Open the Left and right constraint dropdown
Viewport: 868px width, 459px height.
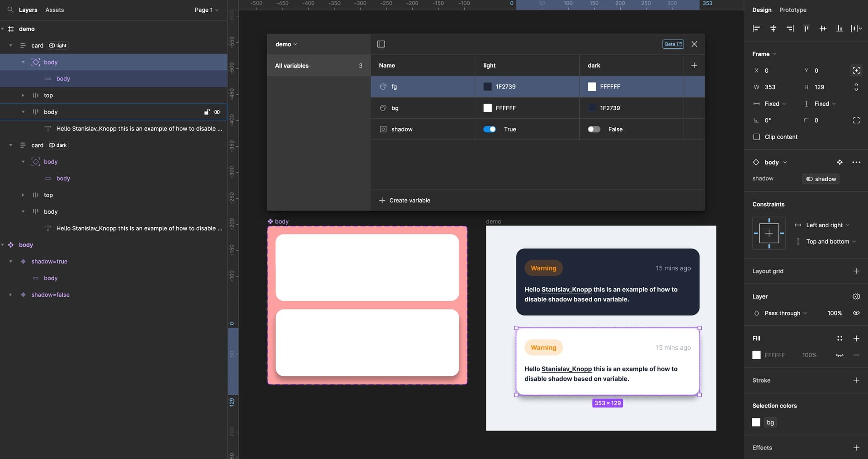(x=827, y=225)
